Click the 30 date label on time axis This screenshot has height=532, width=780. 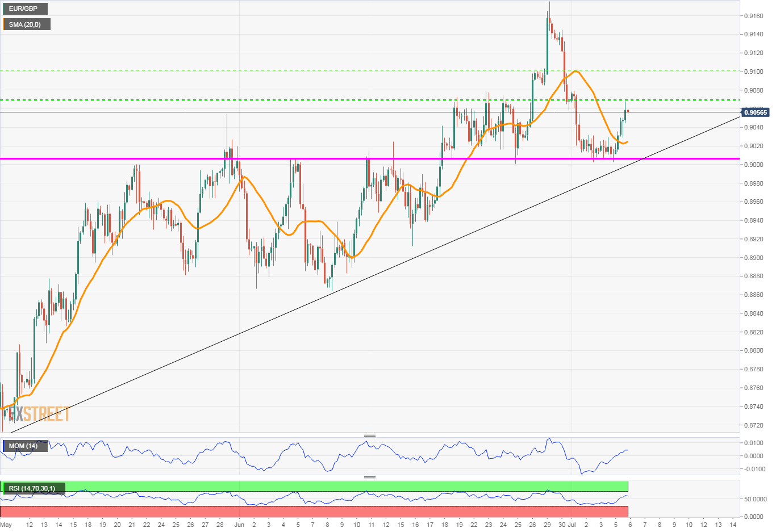[x=562, y=525]
